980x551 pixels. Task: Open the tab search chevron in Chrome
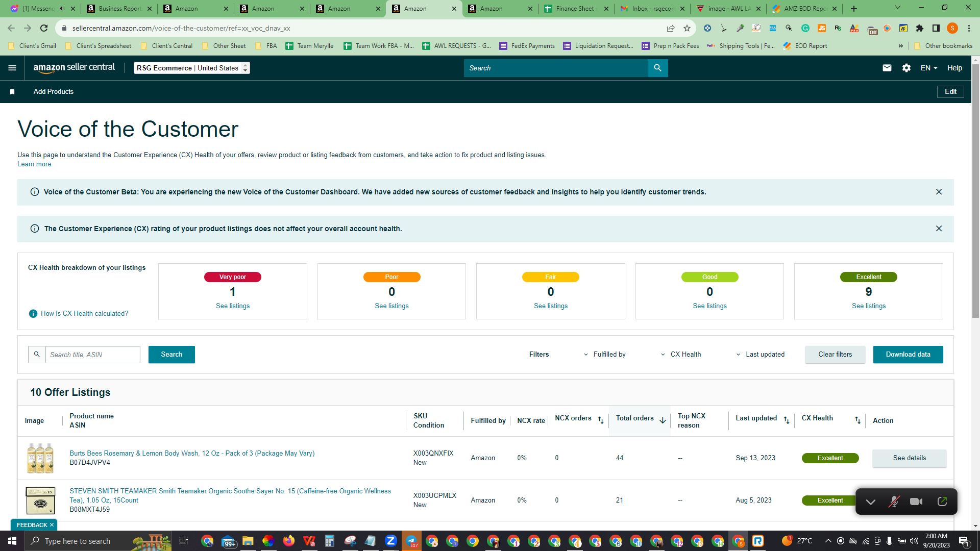[x=898, y=8]
